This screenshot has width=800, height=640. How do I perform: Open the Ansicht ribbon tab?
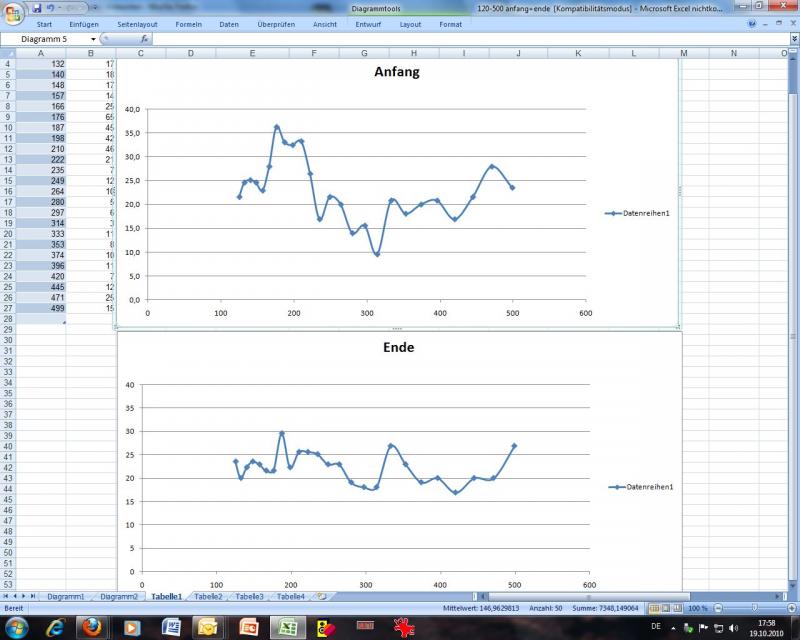click(x=324, y=24)
